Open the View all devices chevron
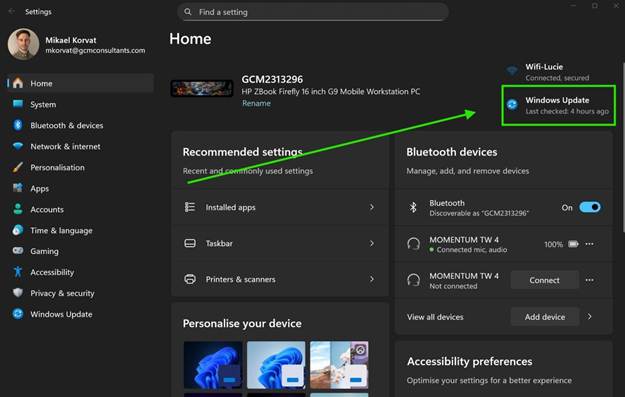This screenshot has width=625, height=397. (590, 317)
